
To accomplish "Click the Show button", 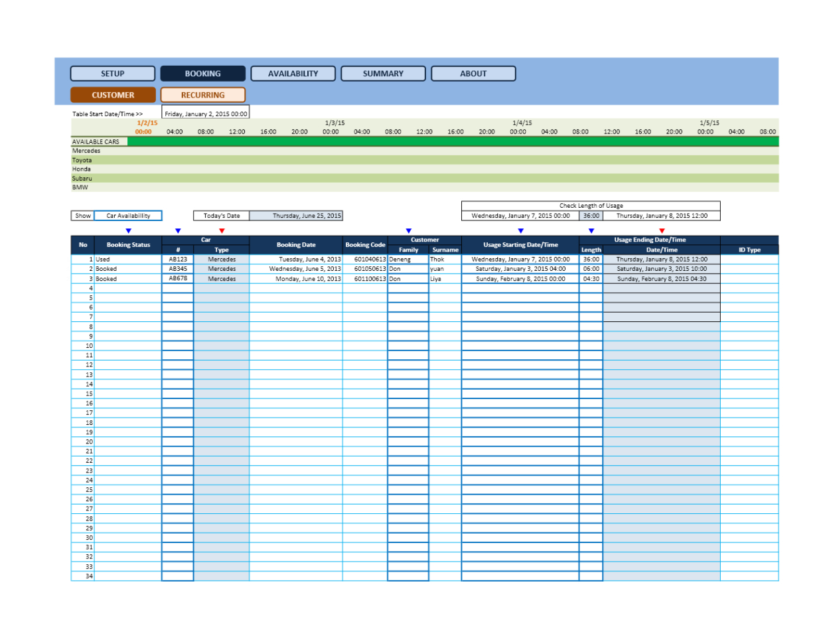I will point(82,215).
